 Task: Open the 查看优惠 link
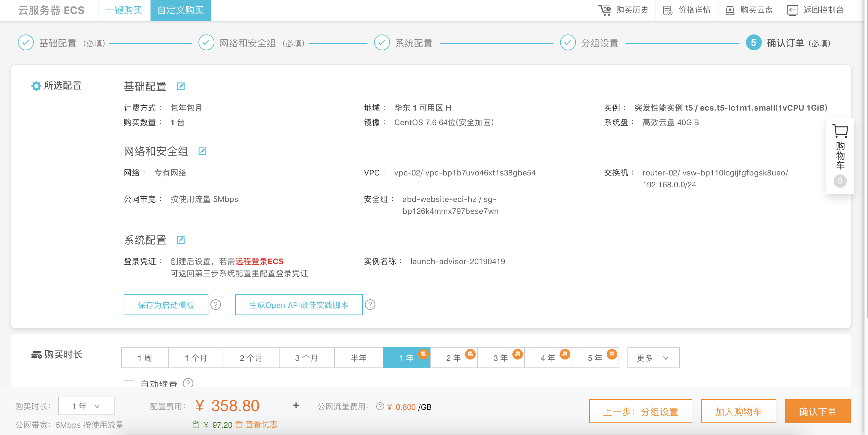click(261, 424)
